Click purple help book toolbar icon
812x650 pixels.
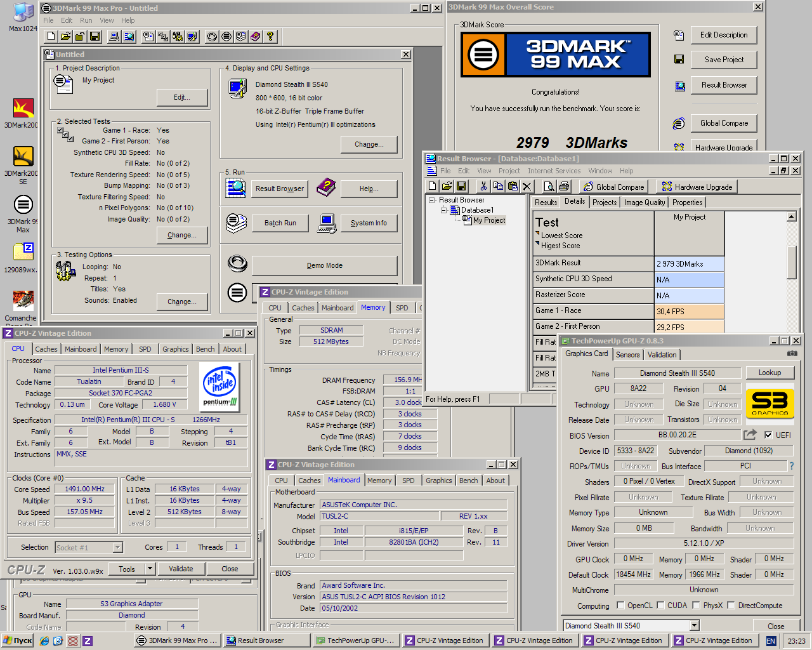(256, 37)
